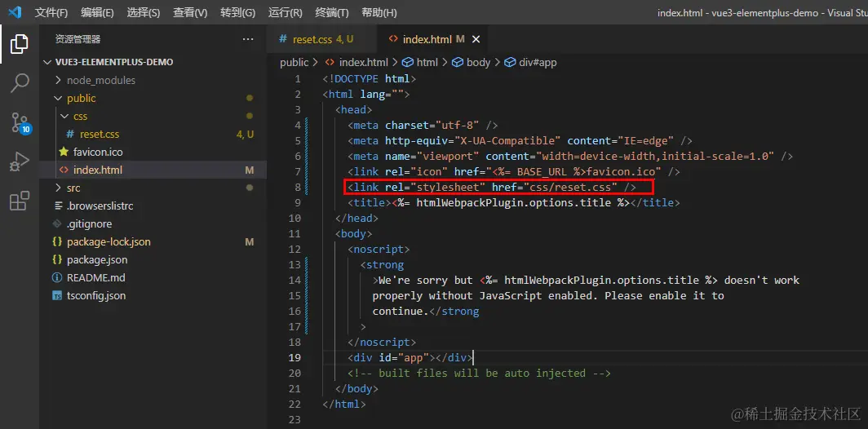Screen dimensions: 868x429
Task: Click line number 19 in the gutter
Action: click(295, 357)
